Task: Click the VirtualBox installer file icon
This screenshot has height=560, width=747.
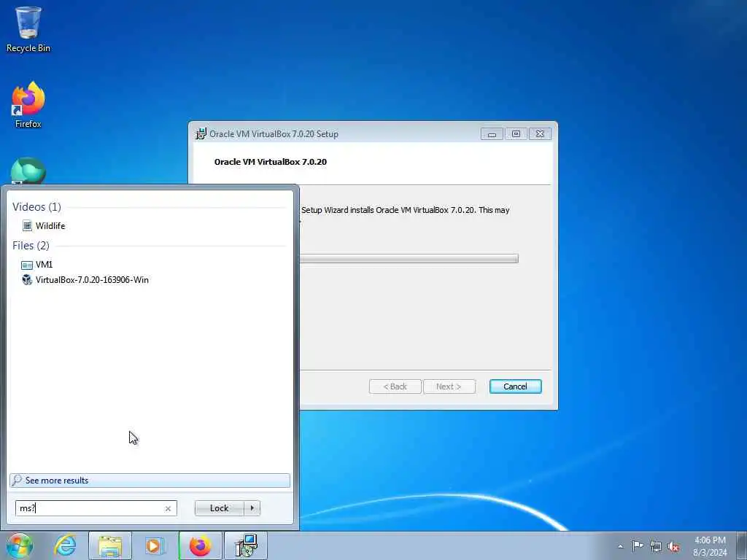Action: point(27,279)
